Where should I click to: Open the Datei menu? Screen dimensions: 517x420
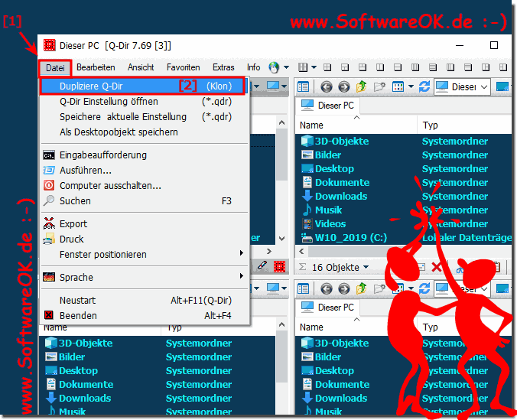(x=55, y=68)
